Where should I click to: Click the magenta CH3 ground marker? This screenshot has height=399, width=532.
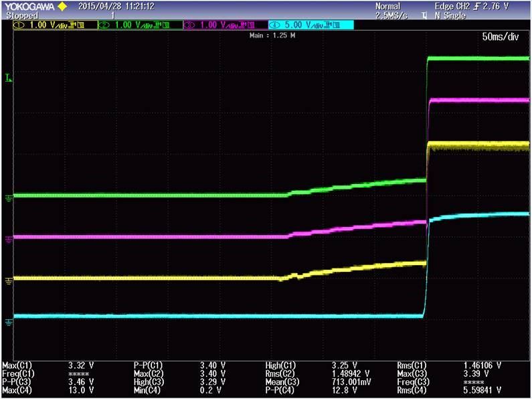click(9, 240)
